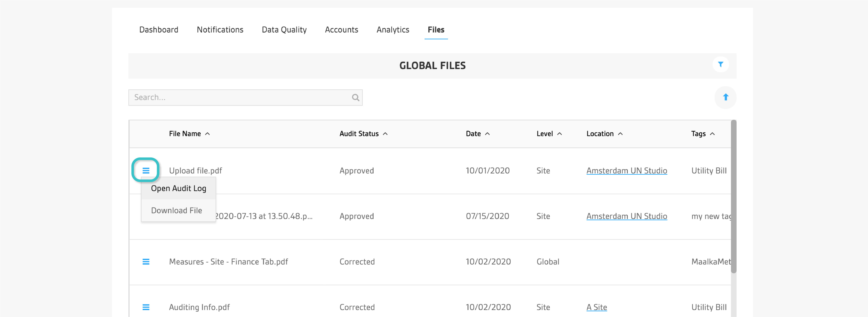Click Site level in Auditing Info.pdf row

(543, 307)
